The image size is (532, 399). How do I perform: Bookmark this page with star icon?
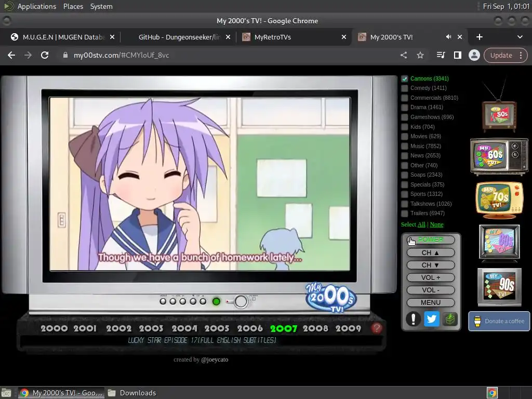point(420,55)
